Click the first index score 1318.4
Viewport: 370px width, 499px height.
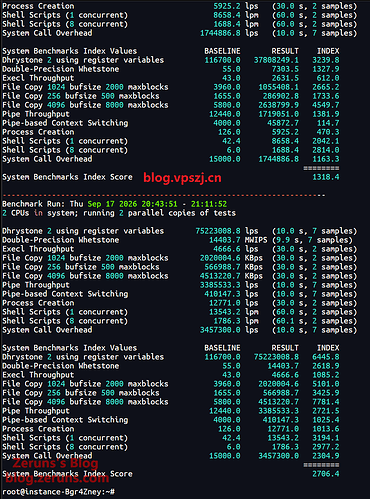(326, 177)
